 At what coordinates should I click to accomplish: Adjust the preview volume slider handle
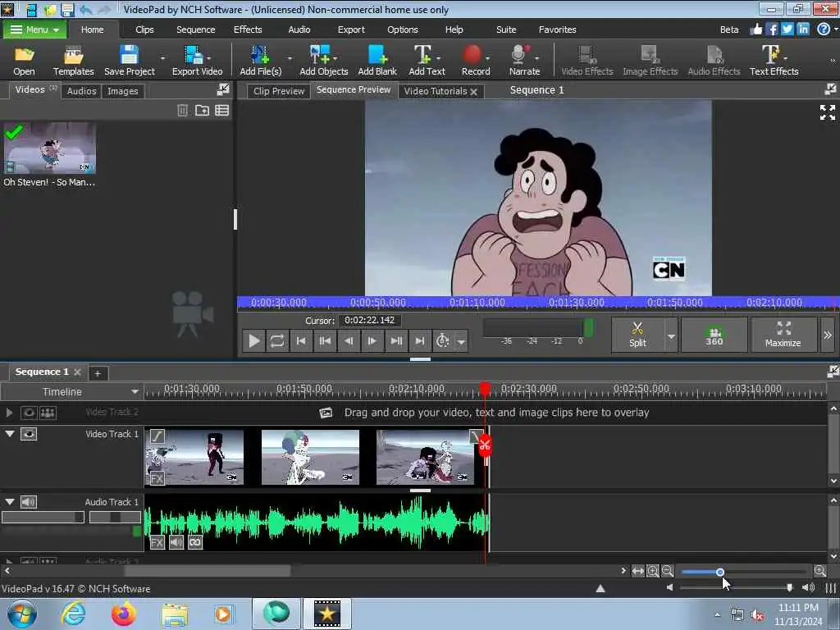coord(789,587)
